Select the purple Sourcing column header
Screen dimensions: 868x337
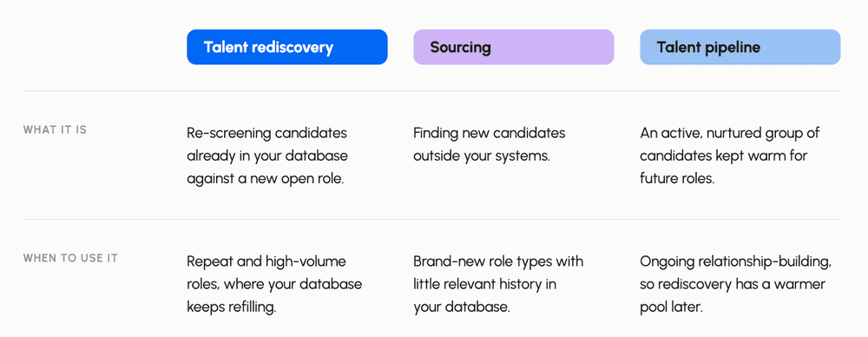point(514,47)
